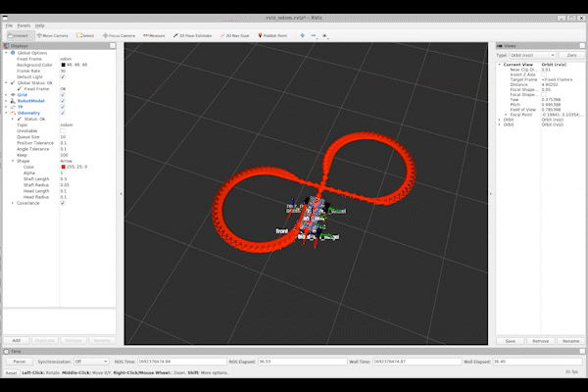Image resolution: width=588 pixels, height=392 pixels.
Task: Collapse the Odometry display properties
Action: tap(6, 113)
